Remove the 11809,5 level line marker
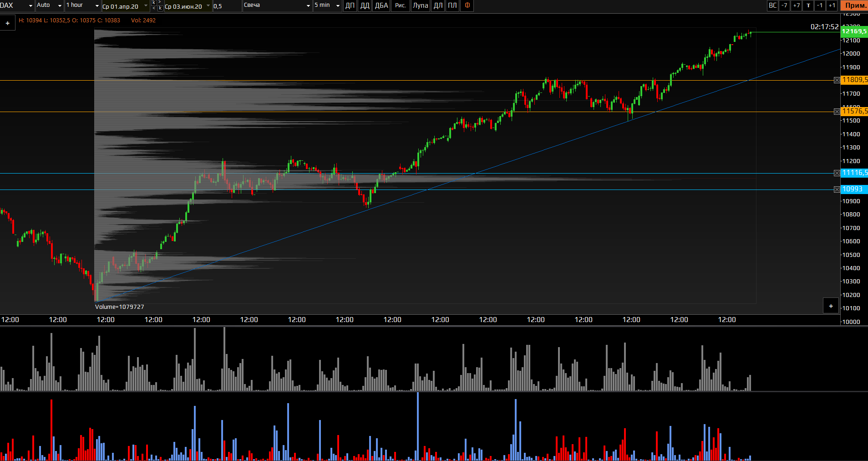Image resolution: width=868 pixels, height=461 pixels. 837,80
